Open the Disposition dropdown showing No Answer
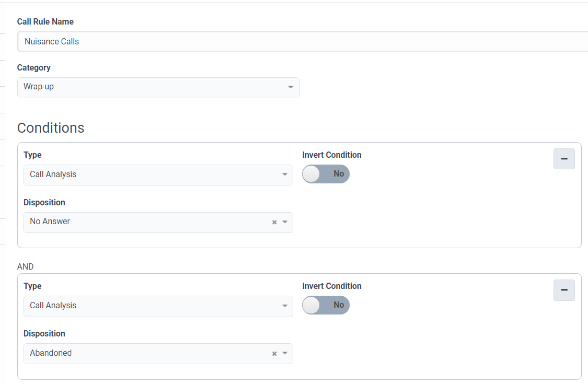The width and height of the screenshot is (588, 384). [146, 222]
